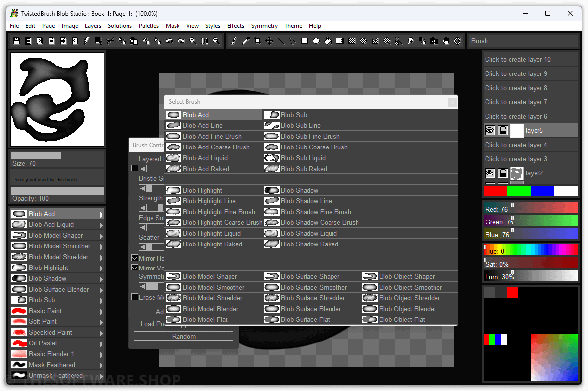Select the mask rectangle tool
Screen dimensions: 588x391
click(x=352, y=41)
